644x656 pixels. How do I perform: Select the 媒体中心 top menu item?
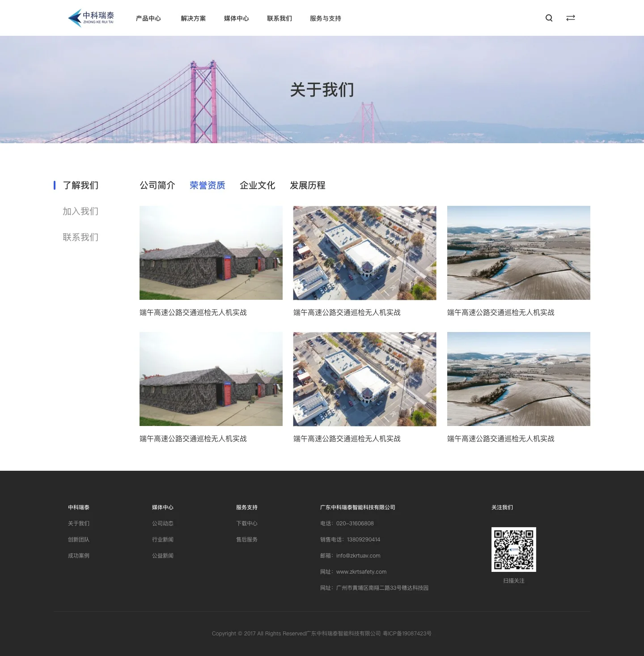[x=236, y=18]
